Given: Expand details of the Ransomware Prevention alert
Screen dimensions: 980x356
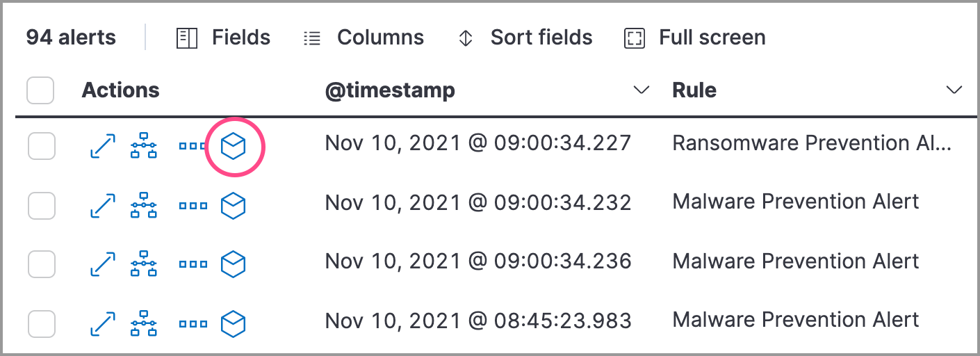Looking at the screenshot, I should [103, 147].
